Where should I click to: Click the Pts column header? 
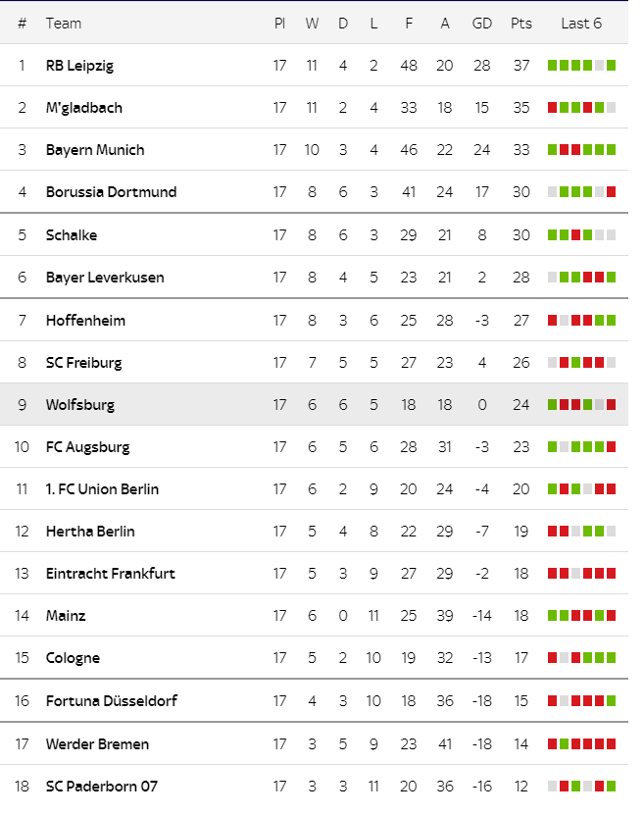click(x=520, y=24)
